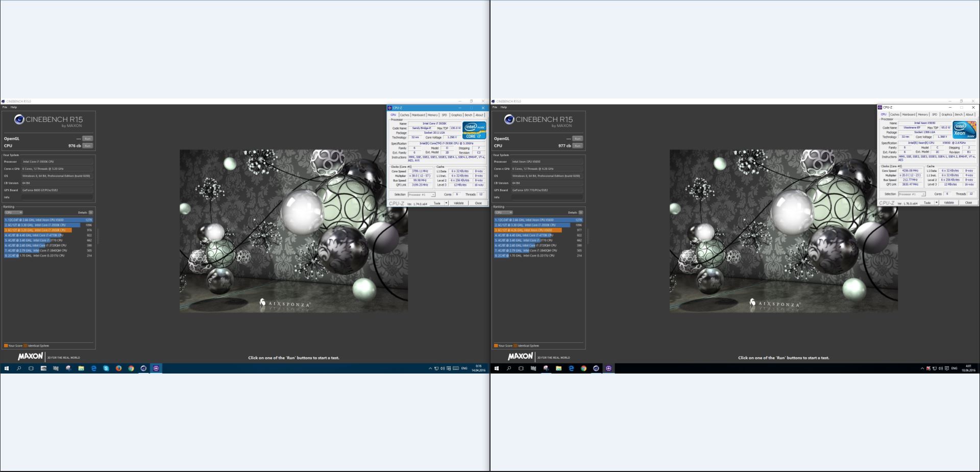Open Skype from the taskbar

tap(106, 368)
